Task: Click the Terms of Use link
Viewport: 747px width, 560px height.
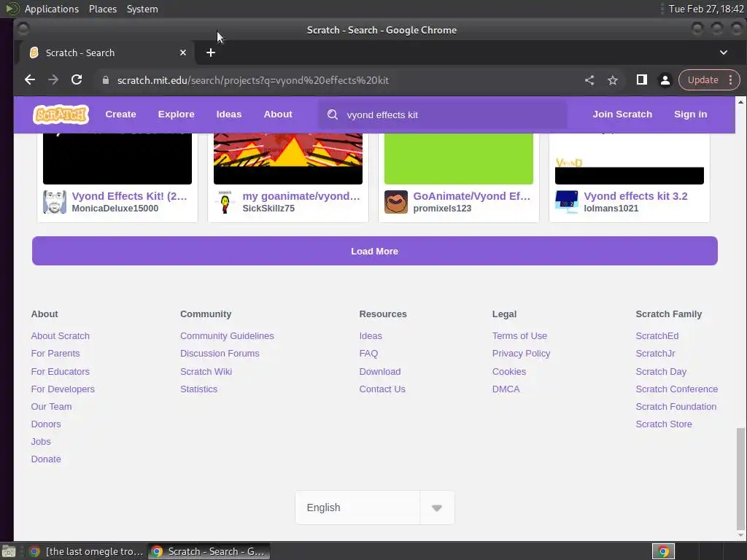Action: pos(519,335)
